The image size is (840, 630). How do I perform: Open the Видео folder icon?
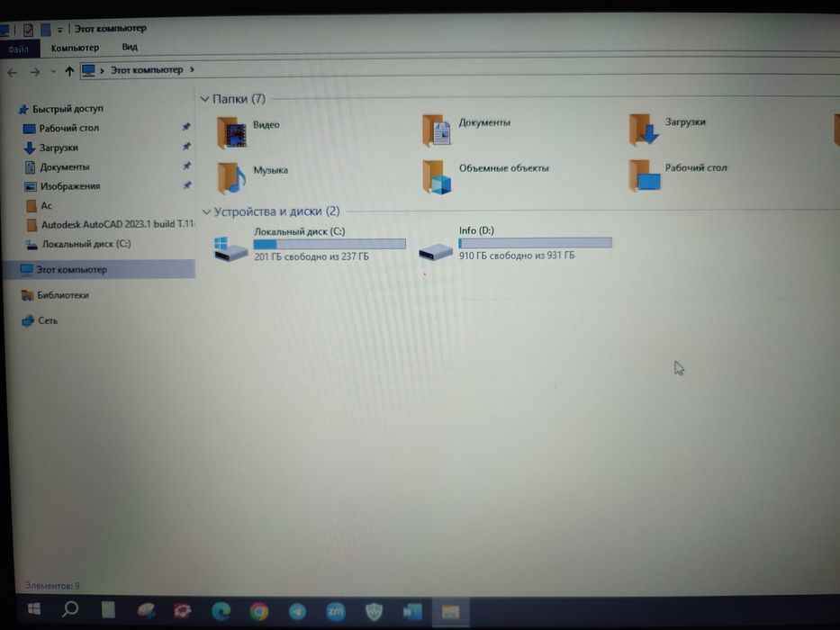pos(232,132)
